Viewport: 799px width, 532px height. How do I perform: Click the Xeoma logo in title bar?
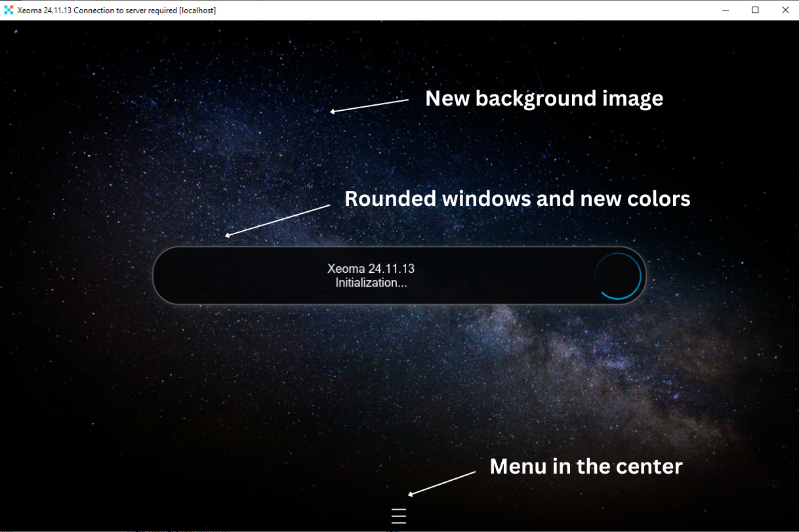(x=9, y=10)
